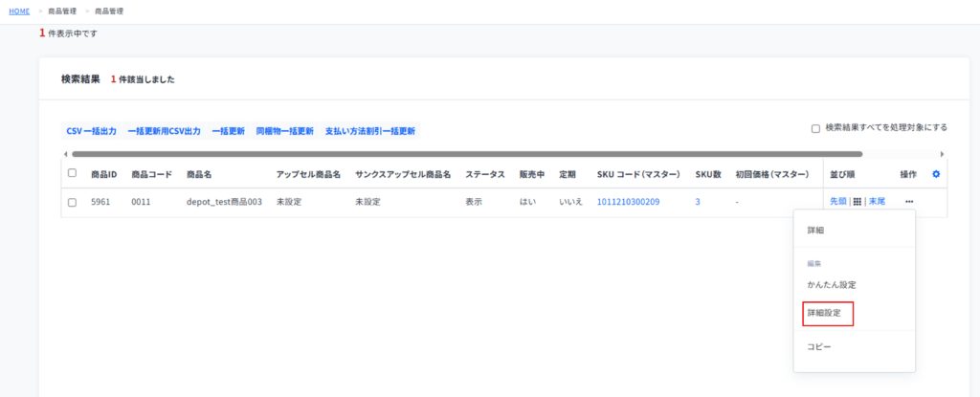Toggle the select-all checkbox in table header

click(x=72, y=174)
